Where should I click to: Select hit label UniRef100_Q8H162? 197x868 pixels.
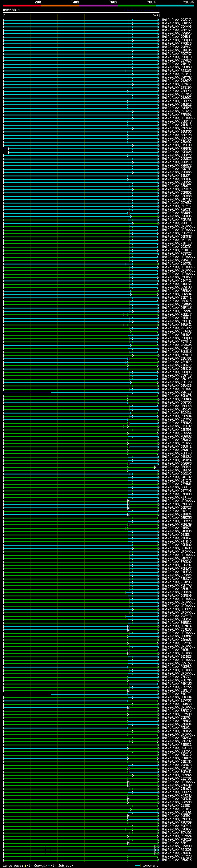[177, 30]
